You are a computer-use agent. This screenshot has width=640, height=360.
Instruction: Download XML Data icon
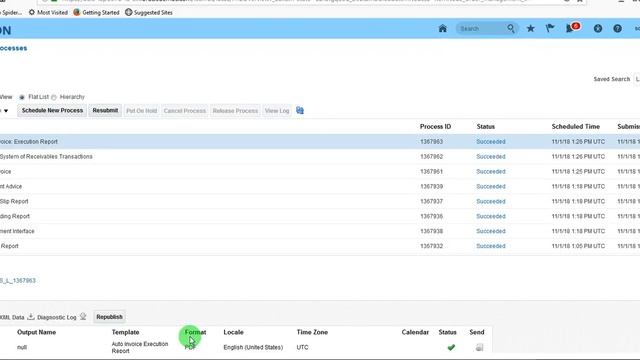click(x=31, y=317)
